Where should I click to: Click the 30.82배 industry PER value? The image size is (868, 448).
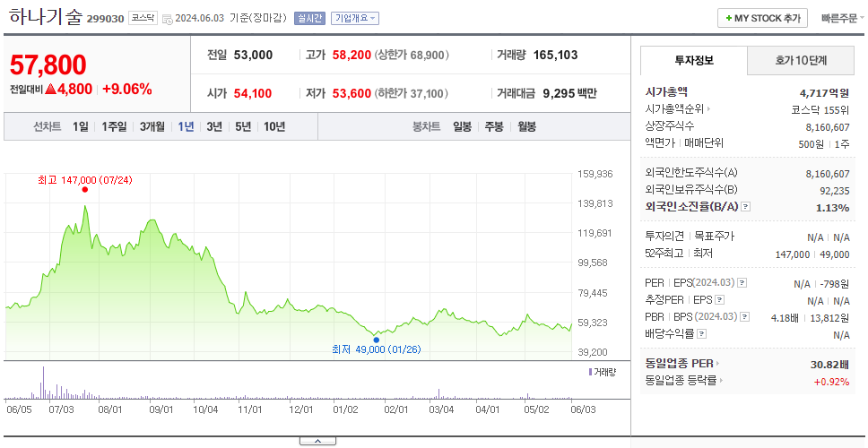(x=829, y=365)
